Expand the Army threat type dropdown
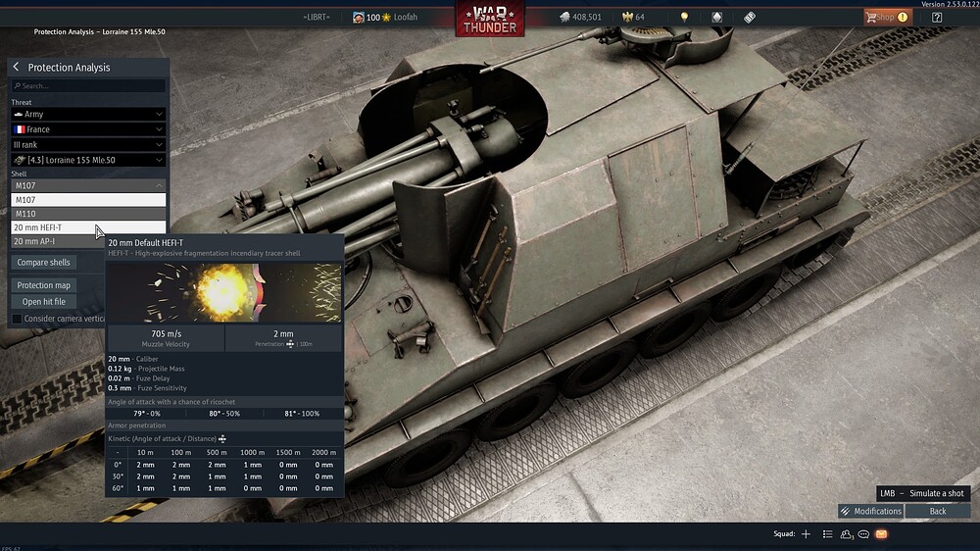980x551 pixels. pos(88,115)
